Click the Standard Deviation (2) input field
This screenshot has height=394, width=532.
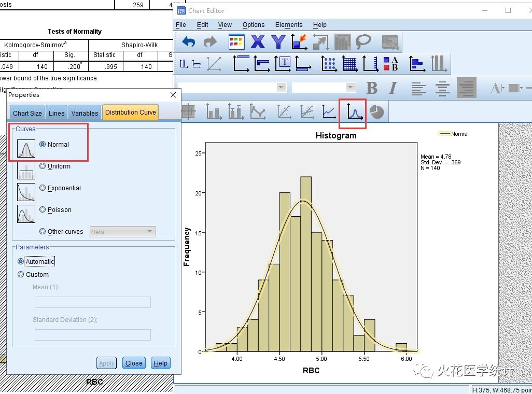(93, 334)
